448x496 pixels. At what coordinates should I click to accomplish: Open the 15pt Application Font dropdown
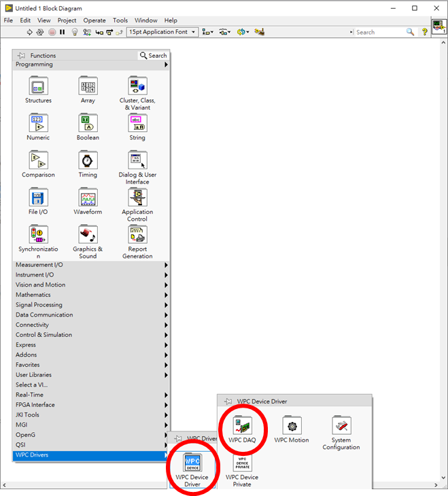pyautogui.click(x=162, y=32)
